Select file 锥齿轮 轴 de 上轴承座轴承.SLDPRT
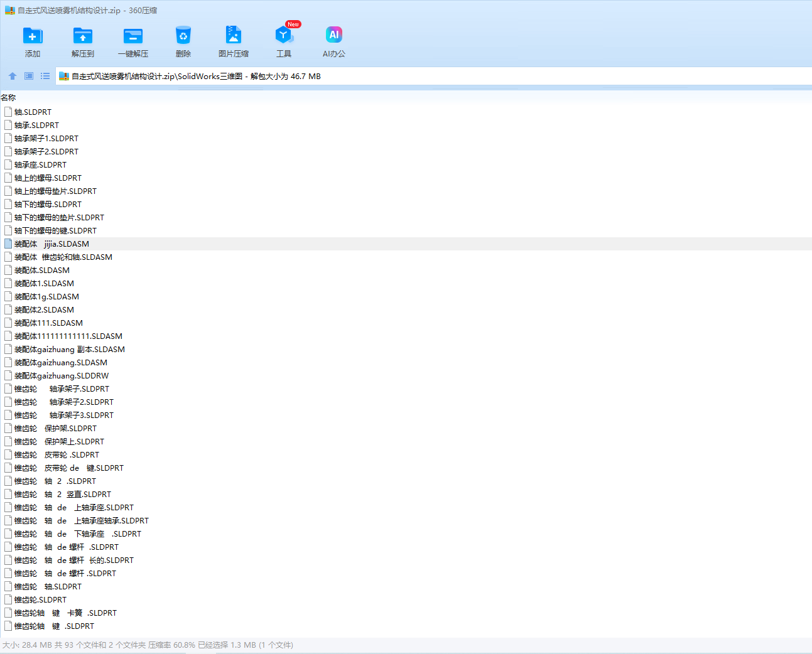This screenshot has height=654, width=812. [82, 520]
